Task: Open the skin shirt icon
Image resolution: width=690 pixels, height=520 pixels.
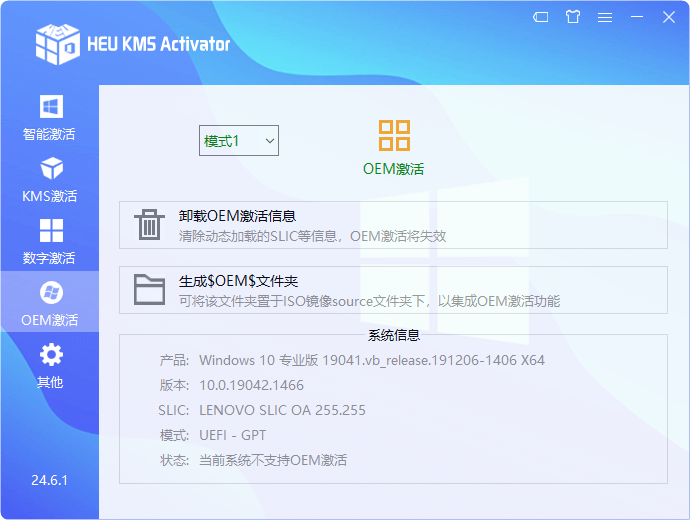Action: (573, 17)
